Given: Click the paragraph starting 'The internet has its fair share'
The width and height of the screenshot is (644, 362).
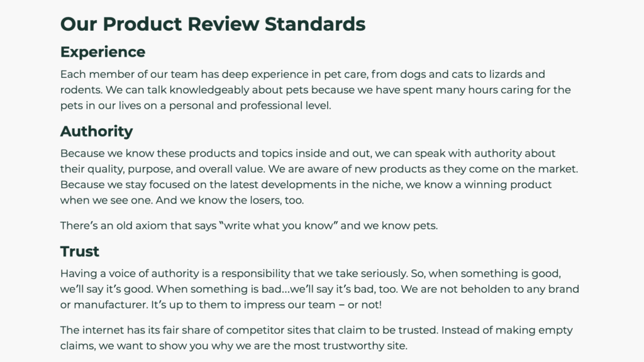Looking at the screenshot, I should (x=316, y=338).
